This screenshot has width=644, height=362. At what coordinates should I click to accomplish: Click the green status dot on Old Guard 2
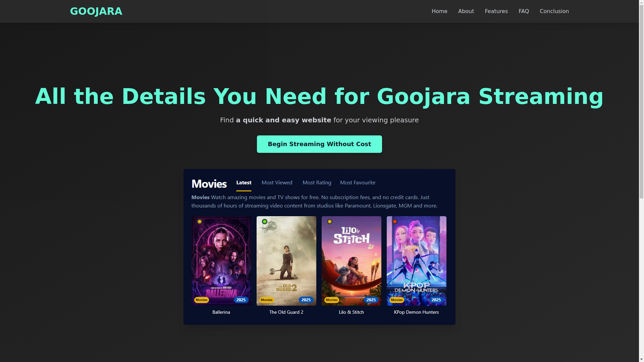(265, 222)
